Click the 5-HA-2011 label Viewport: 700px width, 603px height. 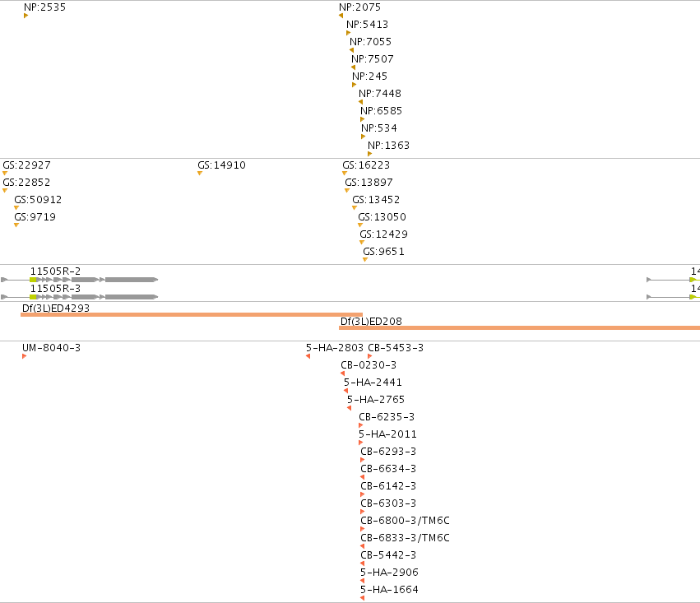tap(387, 434)
